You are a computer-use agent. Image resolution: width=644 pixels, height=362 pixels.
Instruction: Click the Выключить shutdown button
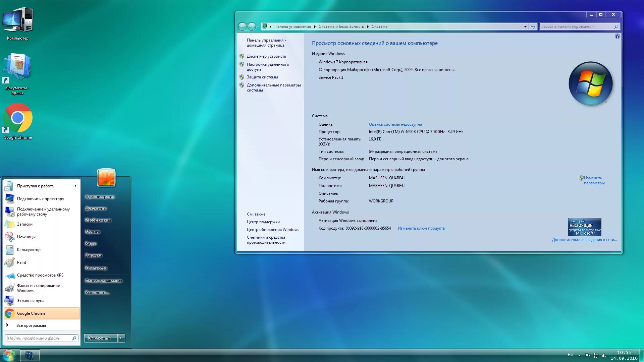click(x=101, y=338)
